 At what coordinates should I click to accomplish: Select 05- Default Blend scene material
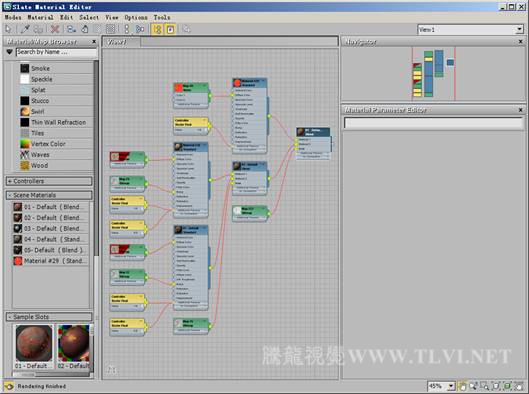51,250
